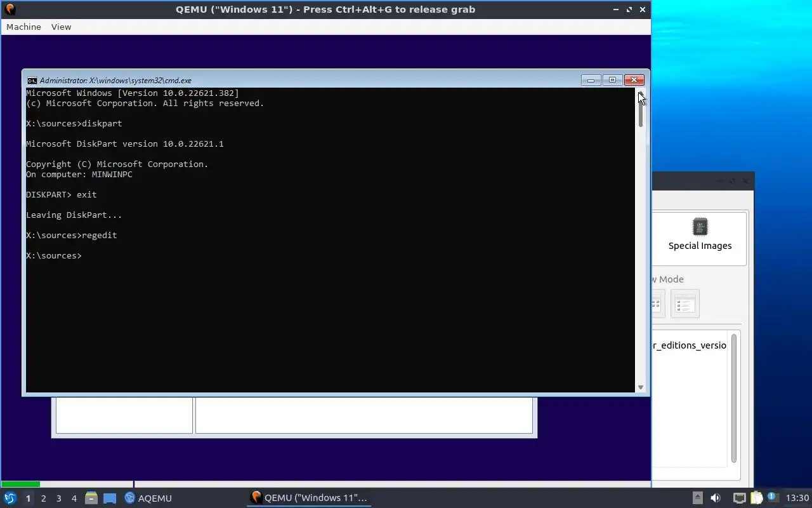Close the QEMU Windows 11 window
812x508 pixels.
(x=643, y=10)
